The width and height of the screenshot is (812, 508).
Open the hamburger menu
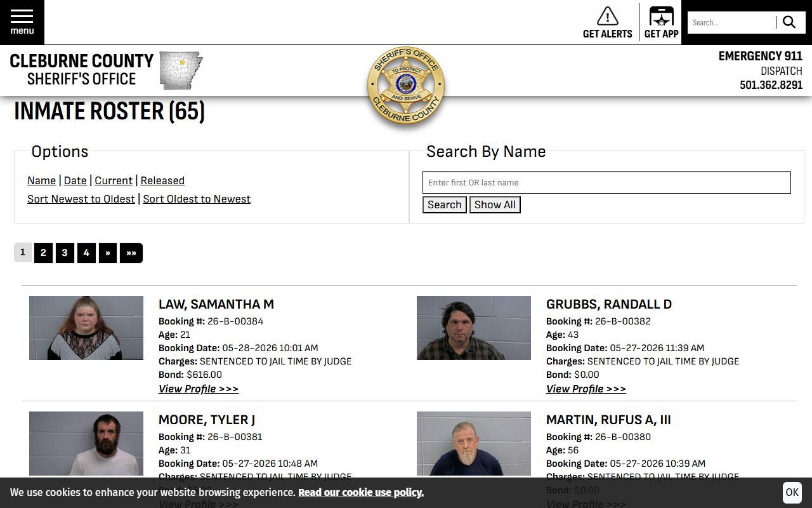(x=22, y=22)
